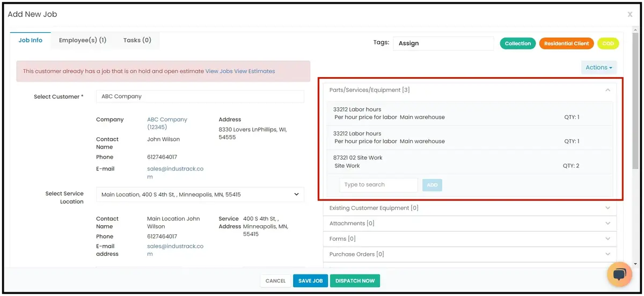This screenshot has height=296, width=644.
Task: Follow the View Estimates link
Action: (x=254, y=71)
